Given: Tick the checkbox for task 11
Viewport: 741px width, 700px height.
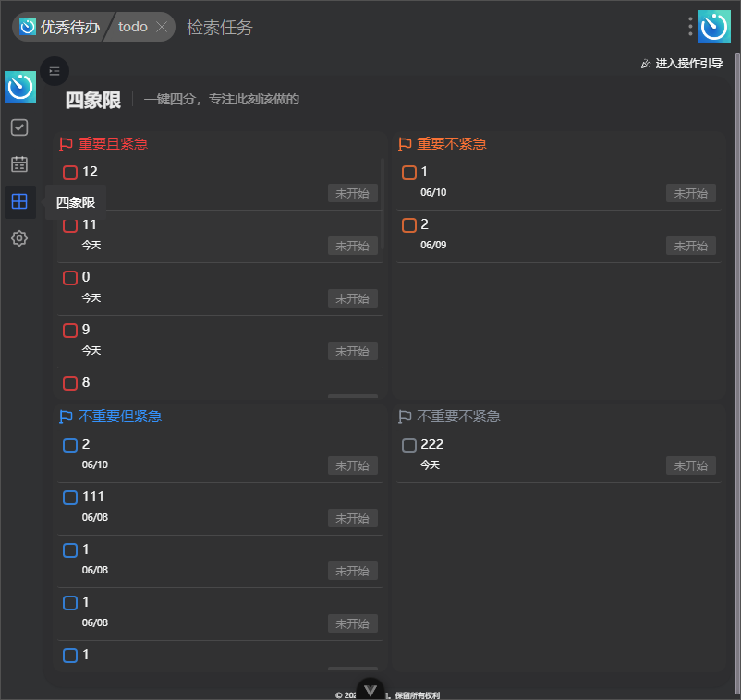Looking at the screenshot, I should (x=70, y=225).
